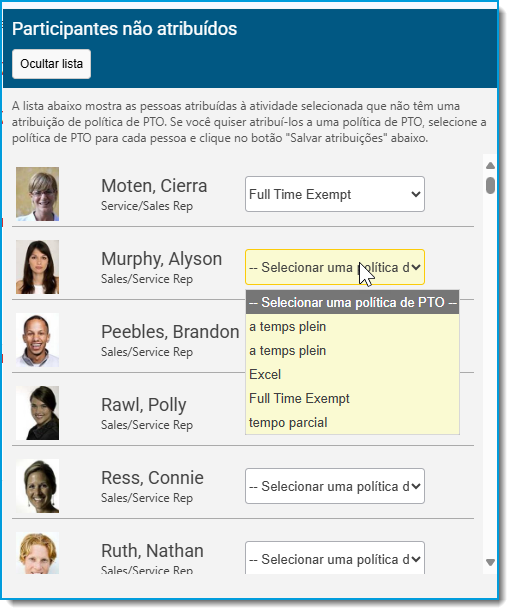Click Ress, Connie's profile photo
The width and height of the screenshot is (513, 614).
pyautogui.click(x=38, y=488)
